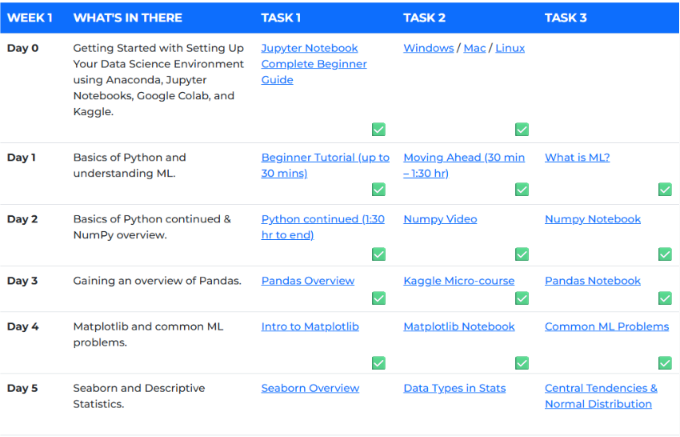The width and height of the screenshot is (680, 437).
Task: Open the Windows setup link
Action: pyautogui.click(x=428, y=48)
